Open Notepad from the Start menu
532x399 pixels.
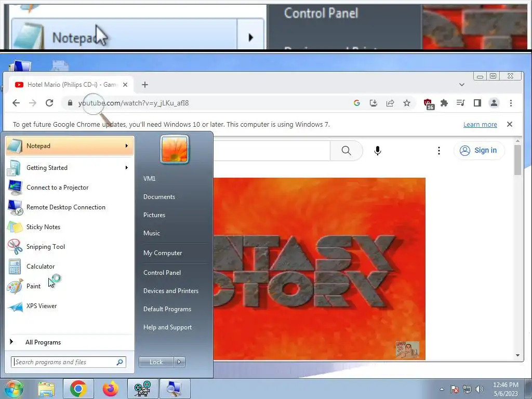click(x=70, y=146)
